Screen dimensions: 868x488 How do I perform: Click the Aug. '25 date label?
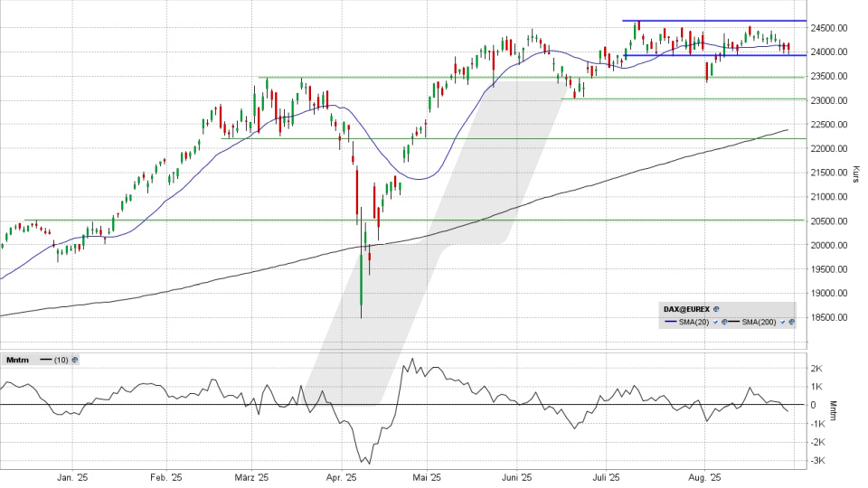705,477
